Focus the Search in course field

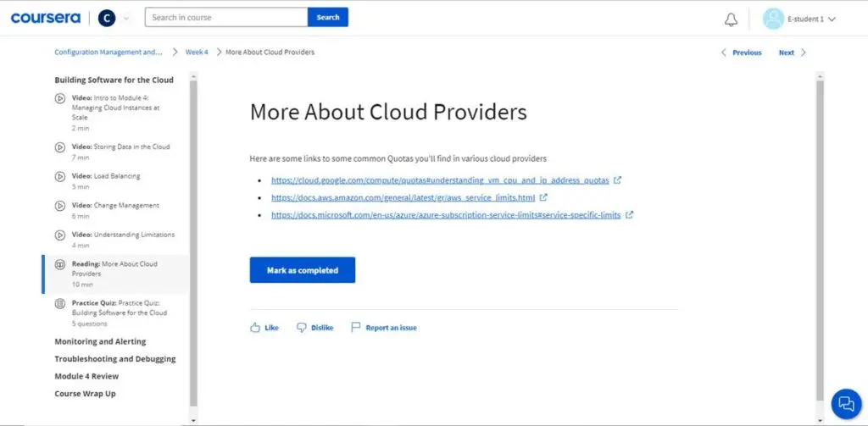pyautogui.click(x=225, y=17)
